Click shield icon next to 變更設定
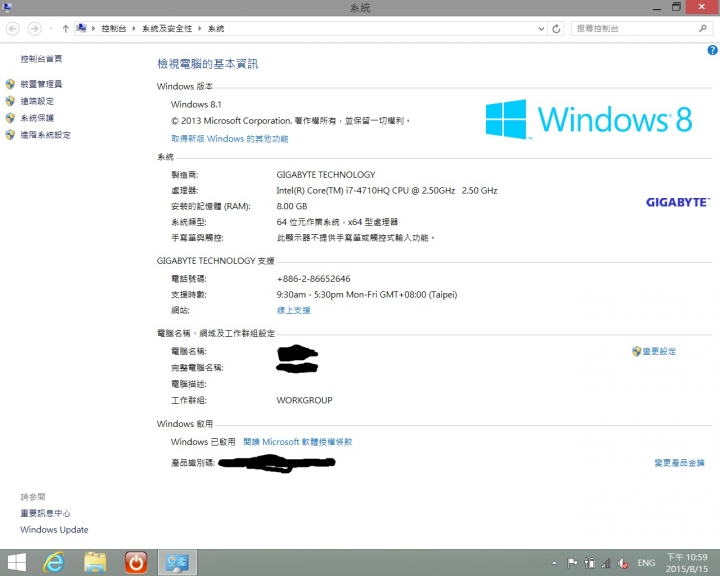This screenshot has width=720, height=576. click(x=636, y=351)
